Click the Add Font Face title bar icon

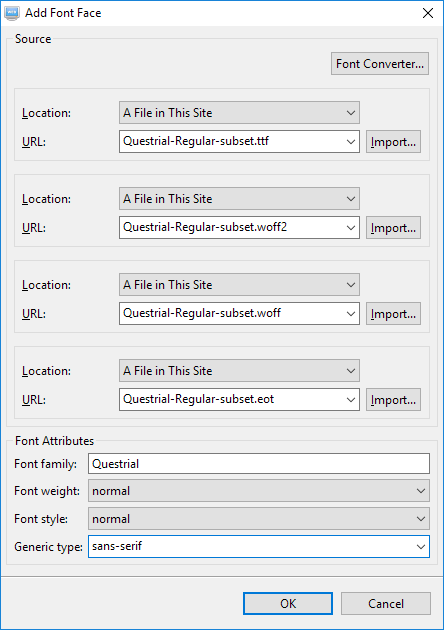(11, 13)
